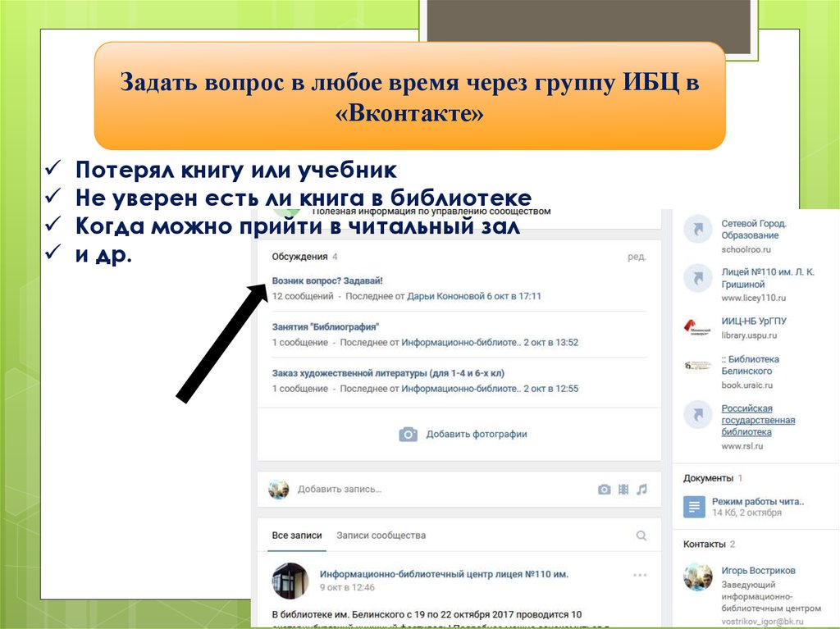Click the camera icon next to 'Добавить фотографии'
The image size is (840, 629).
click(409, 434)
